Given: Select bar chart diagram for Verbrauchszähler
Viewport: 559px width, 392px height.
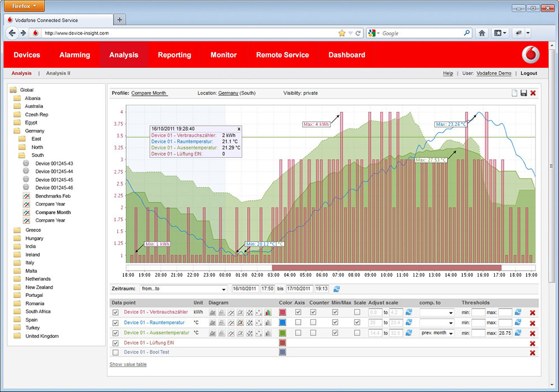Looking at the screenshot, I should [x=268, y=313].
